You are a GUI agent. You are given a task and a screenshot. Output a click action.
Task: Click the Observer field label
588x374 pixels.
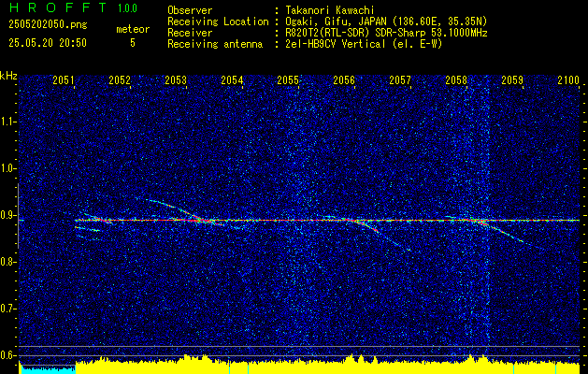point(190,10)
